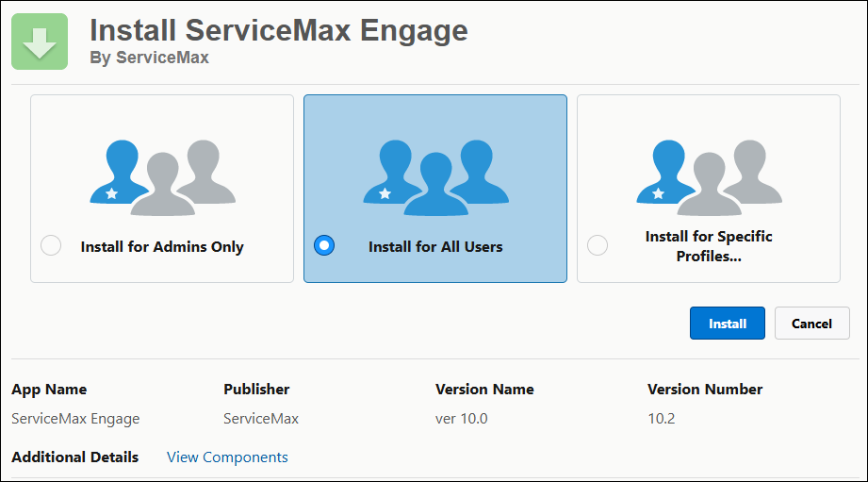
Task: Click the Admins Only user group icon
Action: (163, 177)
